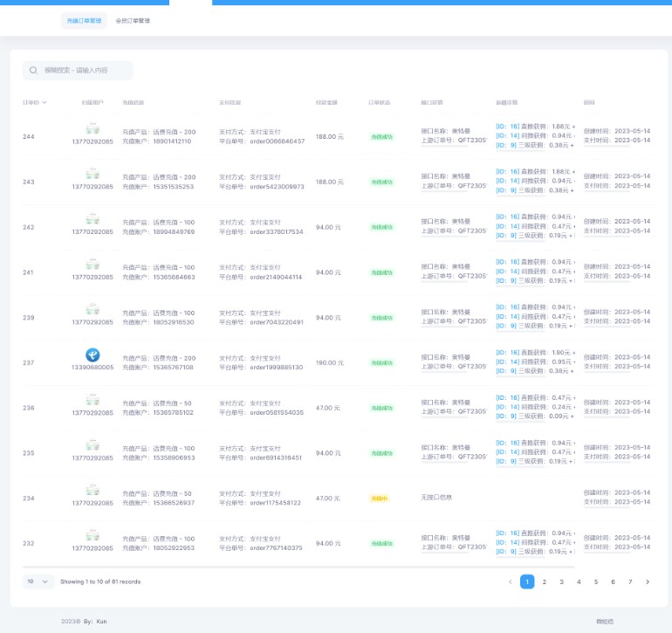
Task: Click blue telecom avatar in order 237 row
Action: pos(92,354)
